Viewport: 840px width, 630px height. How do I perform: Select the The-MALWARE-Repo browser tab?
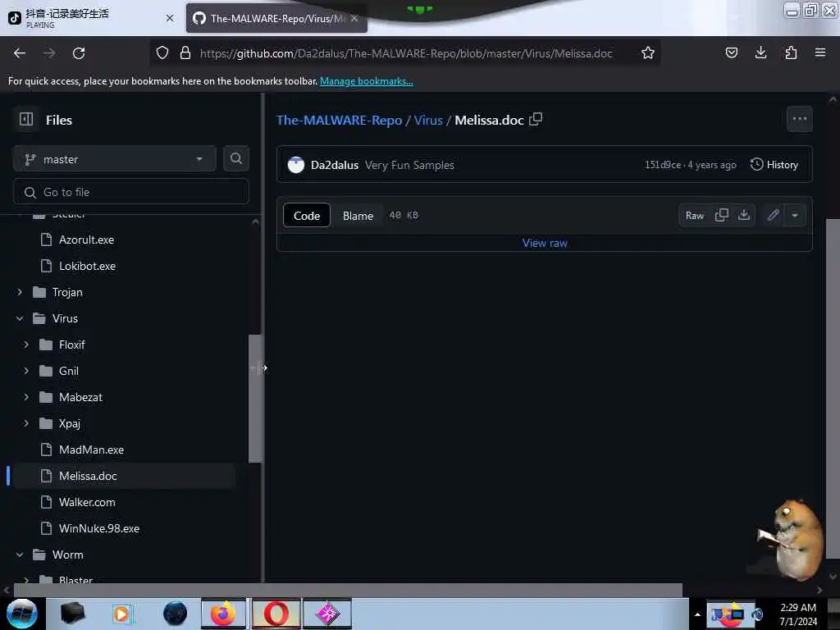[x=276, y=18]
